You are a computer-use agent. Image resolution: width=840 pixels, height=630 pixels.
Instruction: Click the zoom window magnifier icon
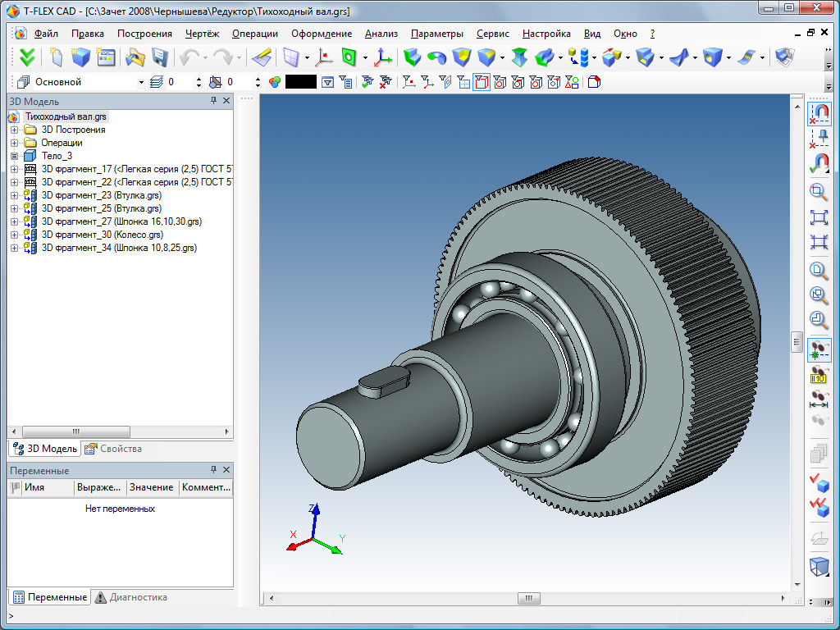click(819, 192)
